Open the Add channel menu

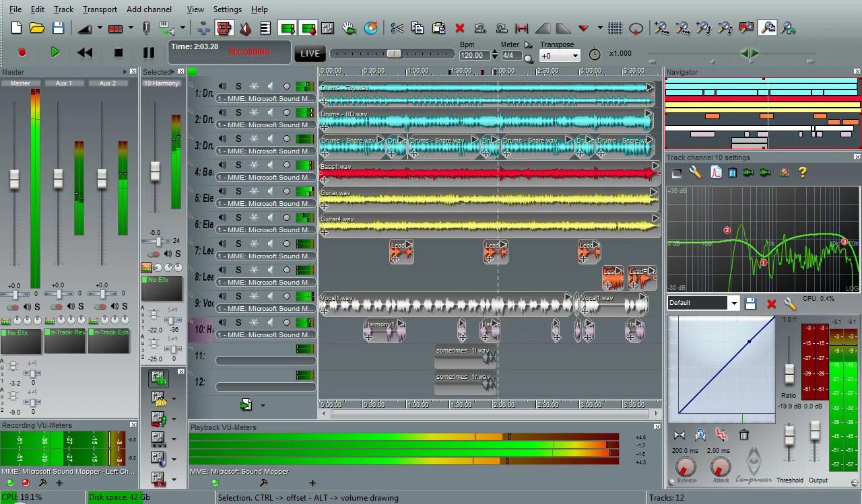point(149,9)
